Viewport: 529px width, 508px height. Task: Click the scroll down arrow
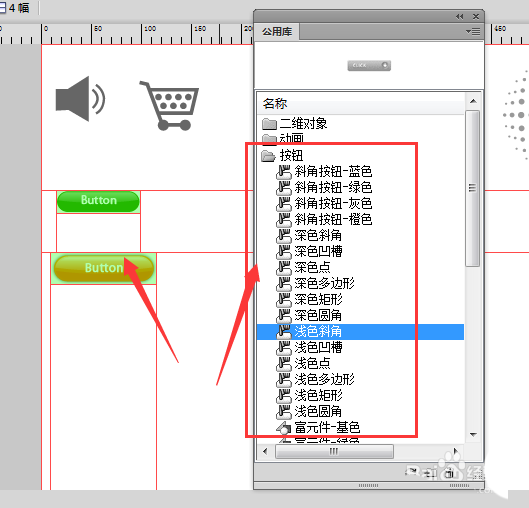tap(473, 434)
